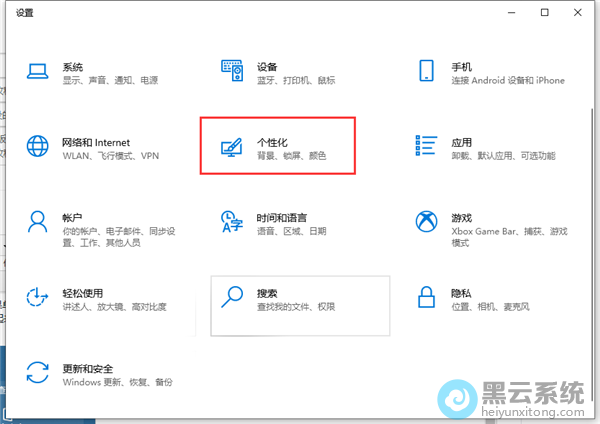The width and height of the screenshot is (600, 424).
Task: Open the 个性化 settings title text
Action: point(273,142)
